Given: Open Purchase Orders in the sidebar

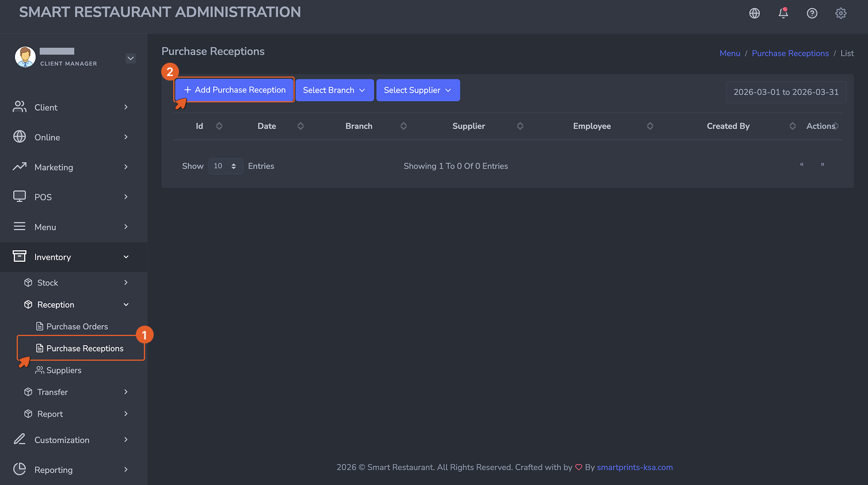Looking at the screenshot, I should pyautogui.click(x=77, y=326).
